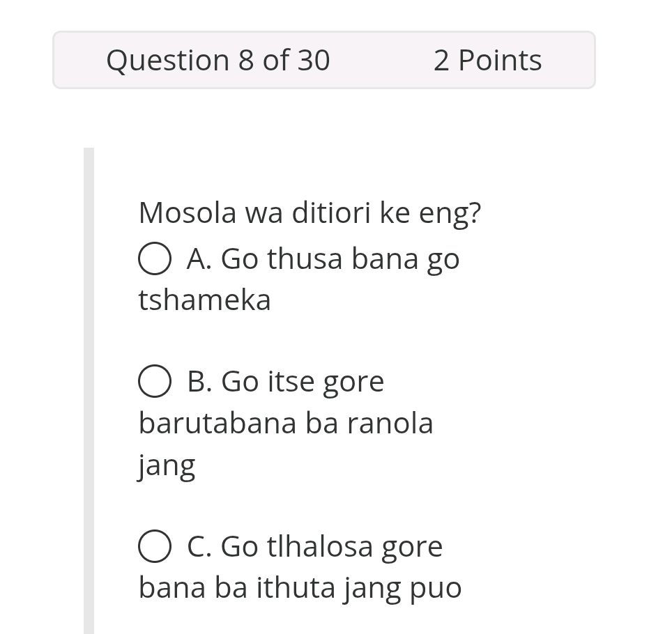Click the empty circle beside B
This screenshot has height=634, width=672.
pos(155,380)
